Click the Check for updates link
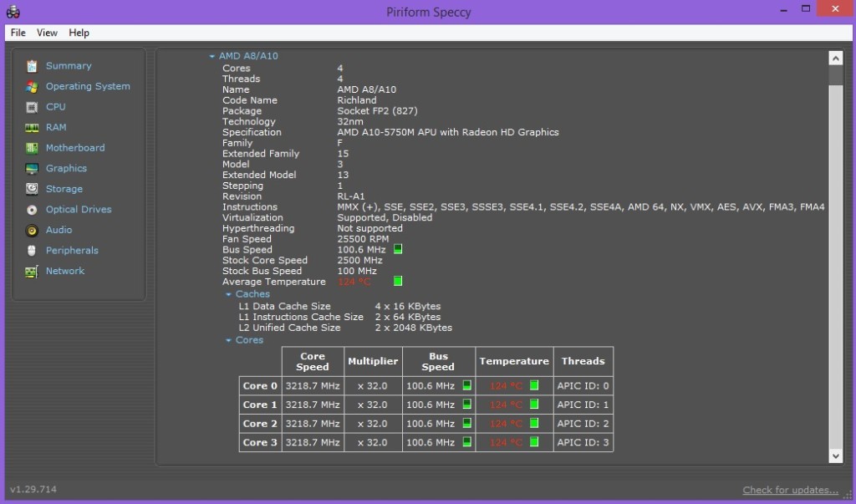856x504 pixels. click(790, 490)
